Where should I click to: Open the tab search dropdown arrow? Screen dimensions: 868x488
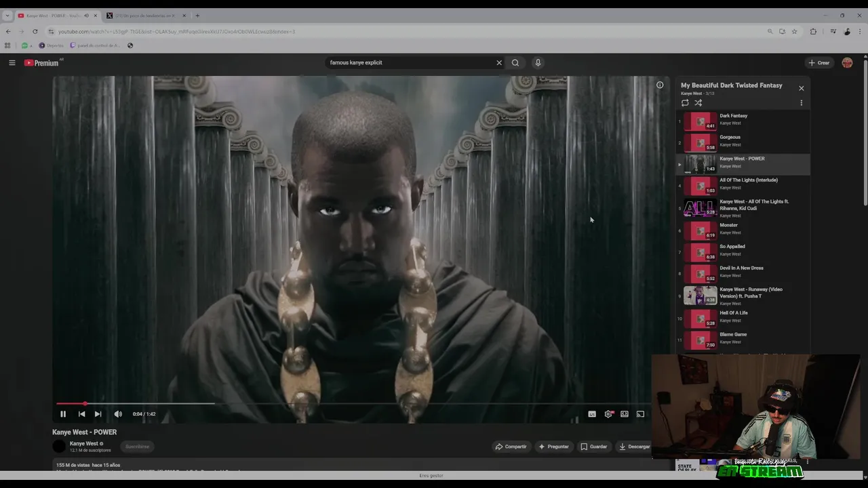7,16
